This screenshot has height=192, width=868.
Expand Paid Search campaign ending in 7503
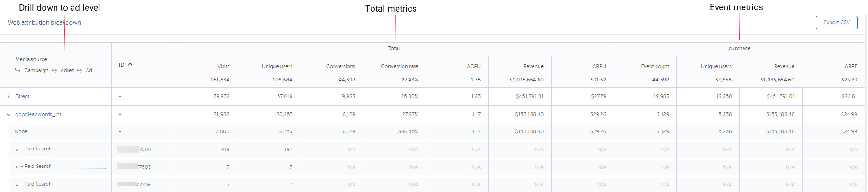click(17, 167)
